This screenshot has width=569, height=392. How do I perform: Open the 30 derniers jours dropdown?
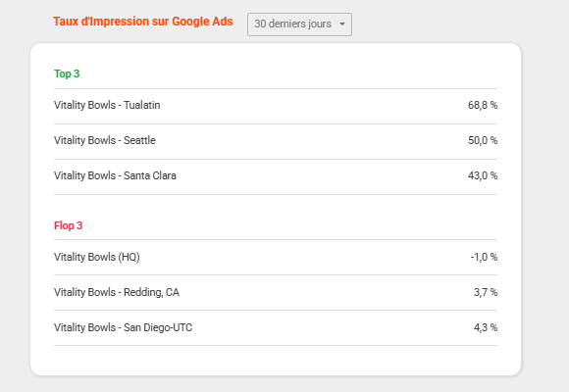tap(299, 24)
